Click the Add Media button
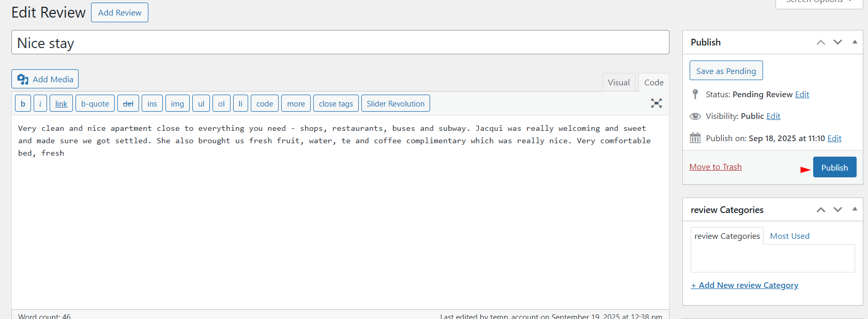 (45, 79)
